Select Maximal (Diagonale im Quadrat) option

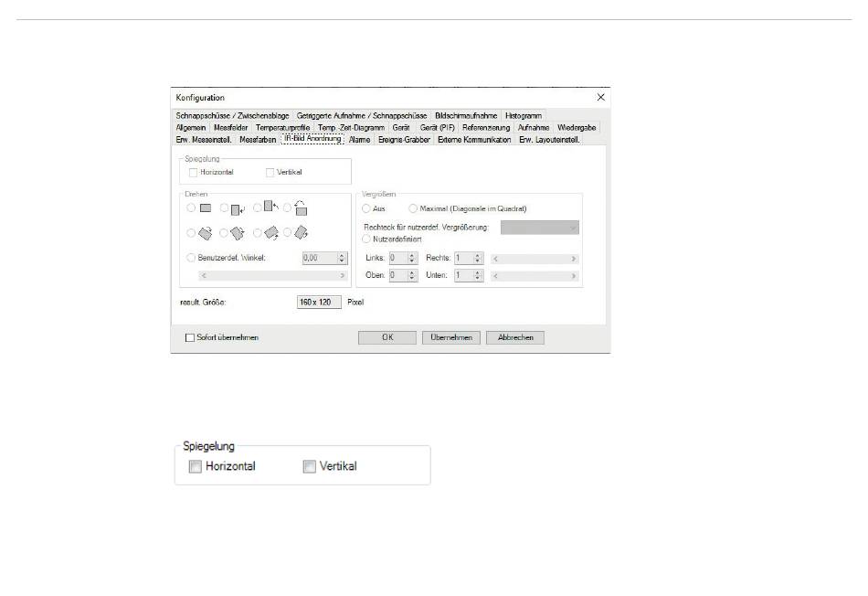pos(413,208)
